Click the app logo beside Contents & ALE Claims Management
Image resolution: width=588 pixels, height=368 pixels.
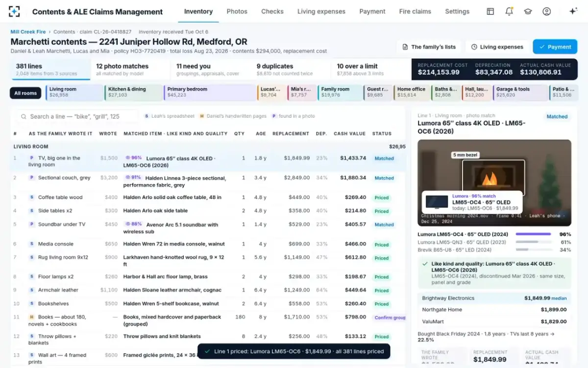pos(14,11)
